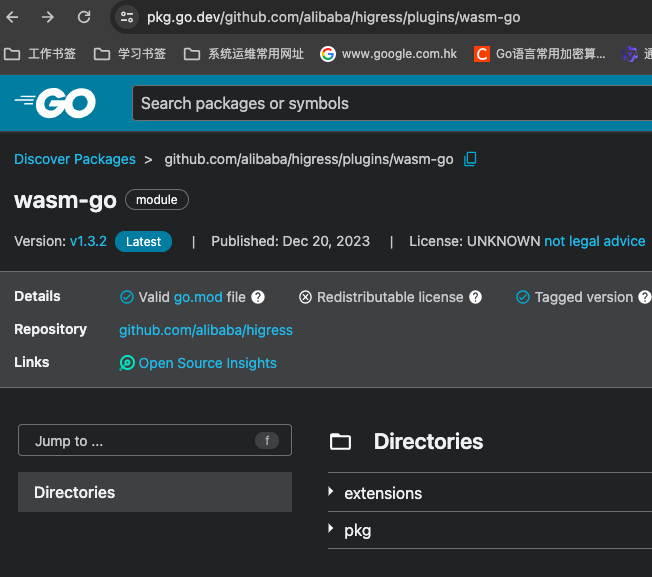Click help icon next to Redistributable license
This screenshot has width=652, height=577.
(x=476, y=297)
